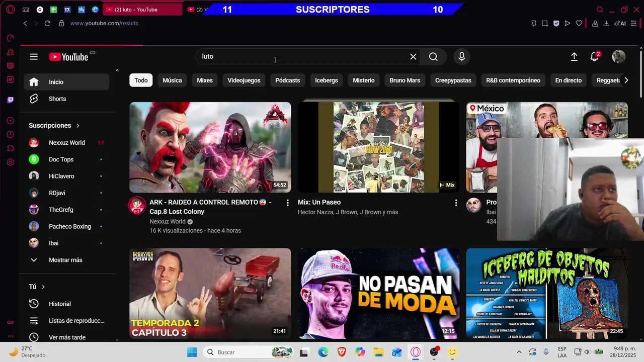Image resolution: width=644 pixels, height=362 pixels.
Task: Pin the tab with the pin icon
Action: [x=534, y=23]
